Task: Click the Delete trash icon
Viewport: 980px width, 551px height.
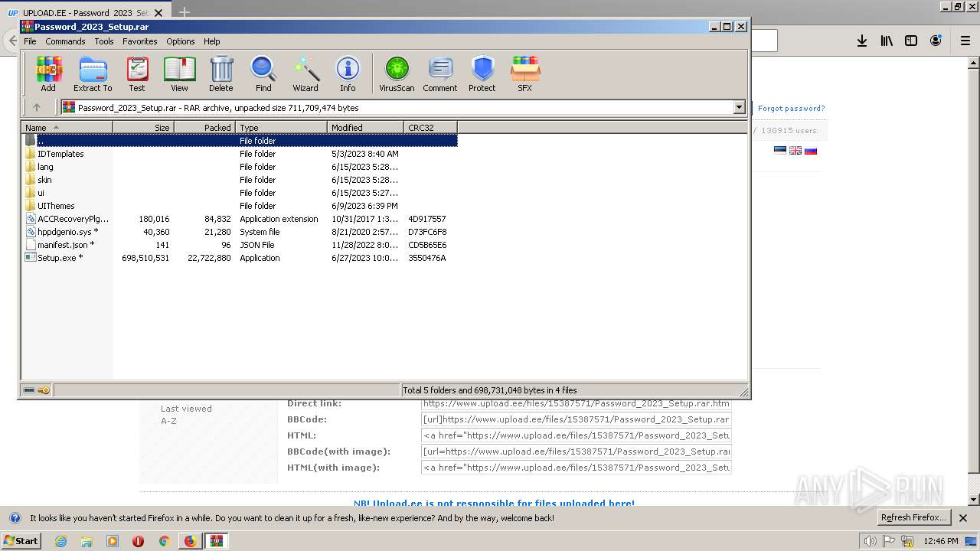Action: click(220, 74)
